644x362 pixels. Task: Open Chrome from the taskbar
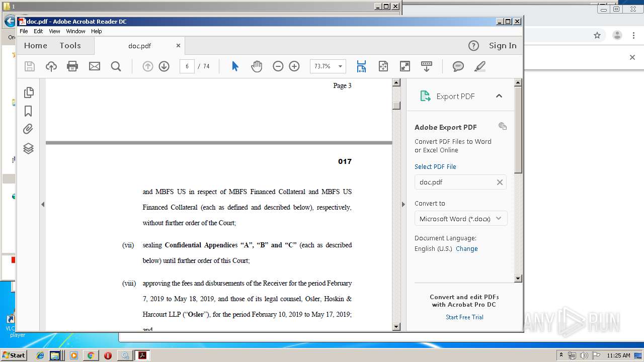coord(91,355)
